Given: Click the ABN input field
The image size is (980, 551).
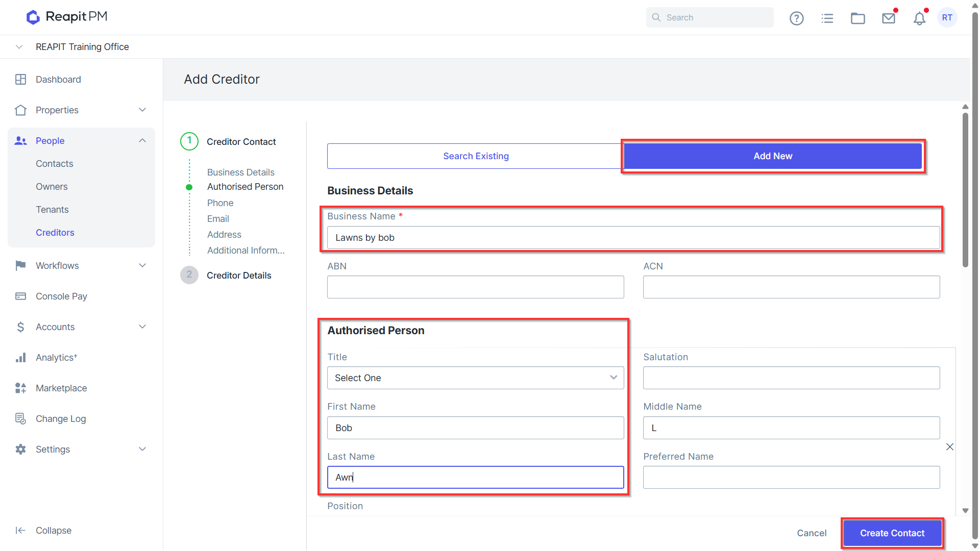Looking at the screenshot, I should point(475,287).
